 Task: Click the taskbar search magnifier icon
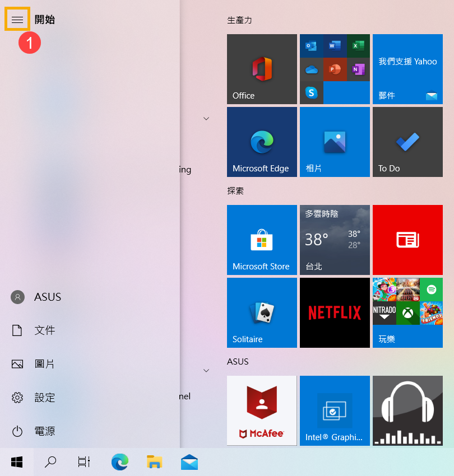(50, 462)
